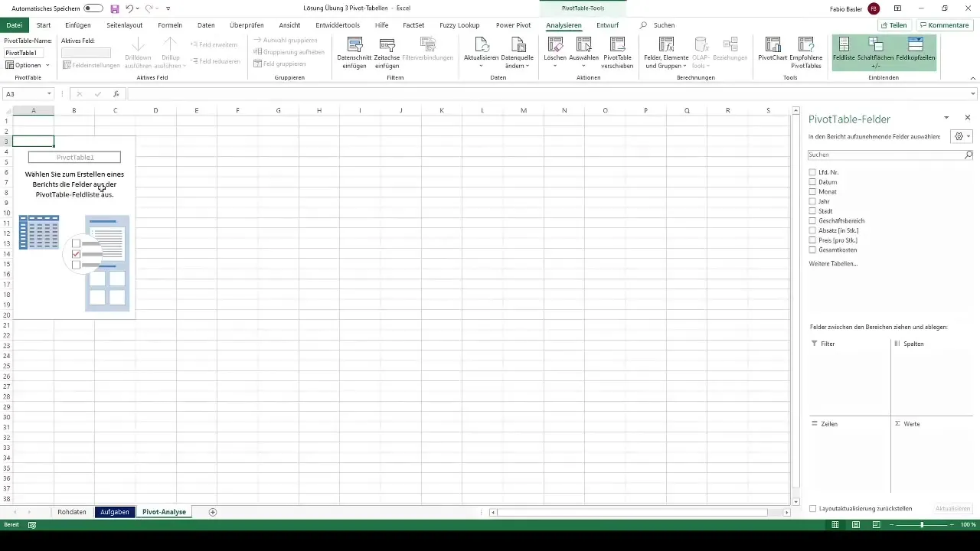Image resolution: width=980 pixels, height=551 pixels.
Task: Toggle the Schaltflächen +/- buttons
Action: pos(876,51)
